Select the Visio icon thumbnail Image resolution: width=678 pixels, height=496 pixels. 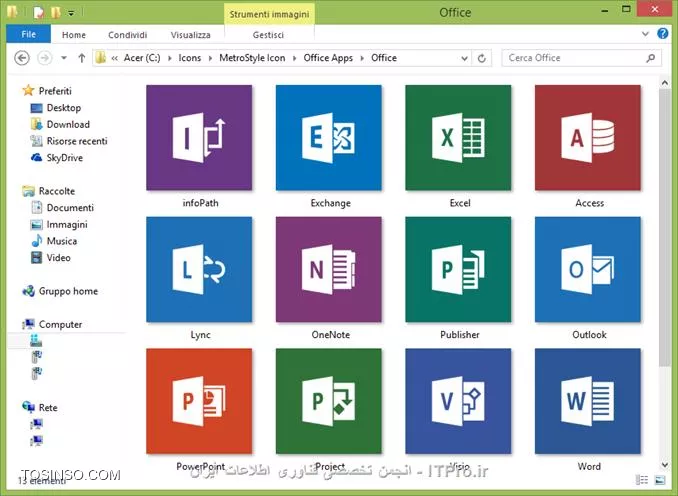[x=458, y=401]
